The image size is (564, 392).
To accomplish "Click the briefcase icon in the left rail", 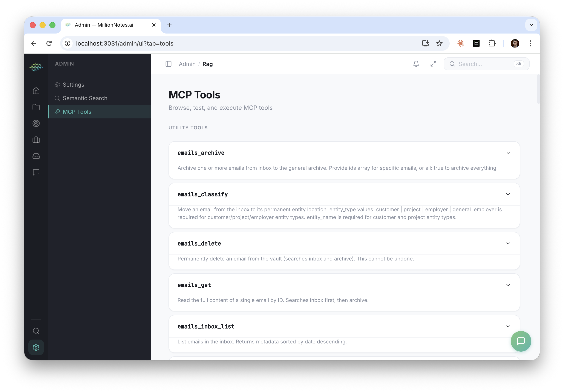I will 36,140.
